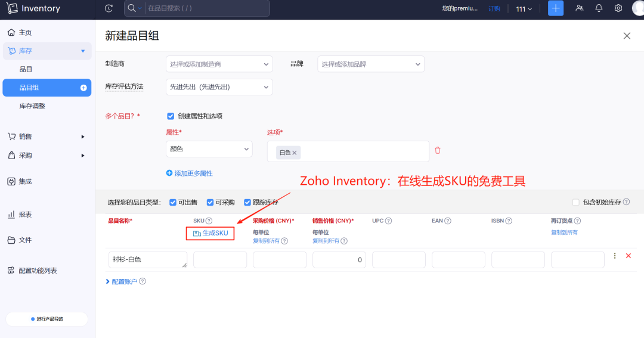Uncheck the 可采购 checkbox
The height and width of the screenshot is (338, 644).
click(x=210, y=203)
